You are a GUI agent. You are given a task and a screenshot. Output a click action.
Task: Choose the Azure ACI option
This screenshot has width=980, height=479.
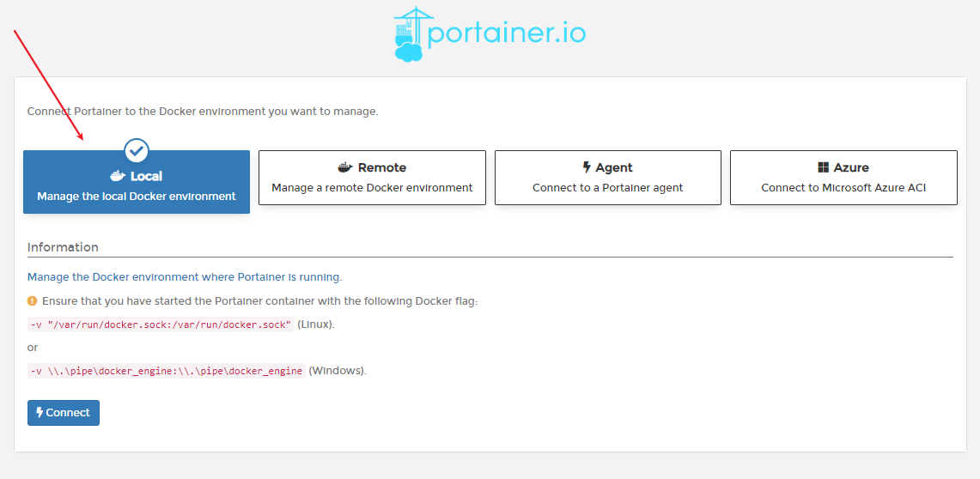(x=843, y=178)
